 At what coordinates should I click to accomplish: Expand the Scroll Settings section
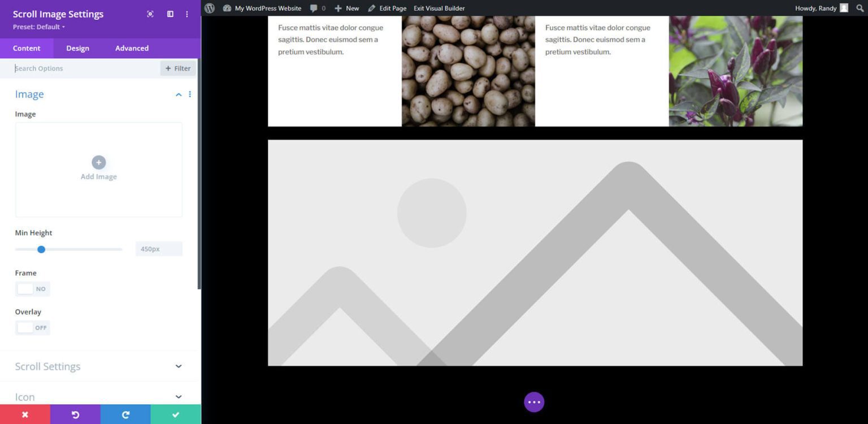point(99,366)
